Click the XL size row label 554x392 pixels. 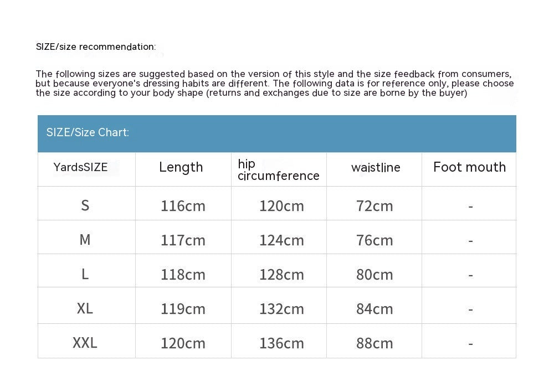85,308
